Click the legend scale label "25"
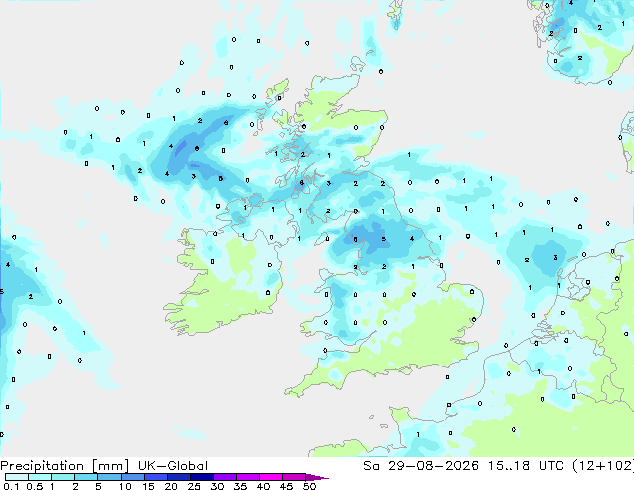Screen dimensions: 634x490 [x=194, y=486]
